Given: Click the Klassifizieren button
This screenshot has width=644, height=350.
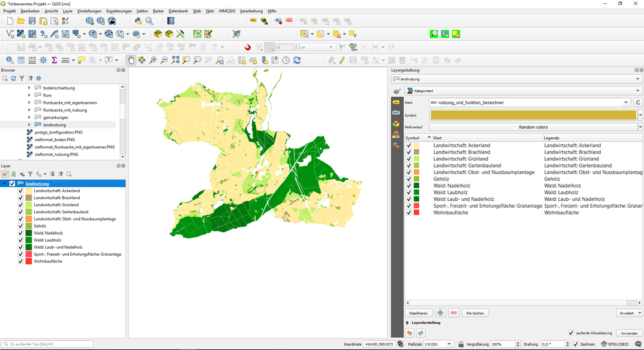Looking at the screenshot, I should coord(418,313).
